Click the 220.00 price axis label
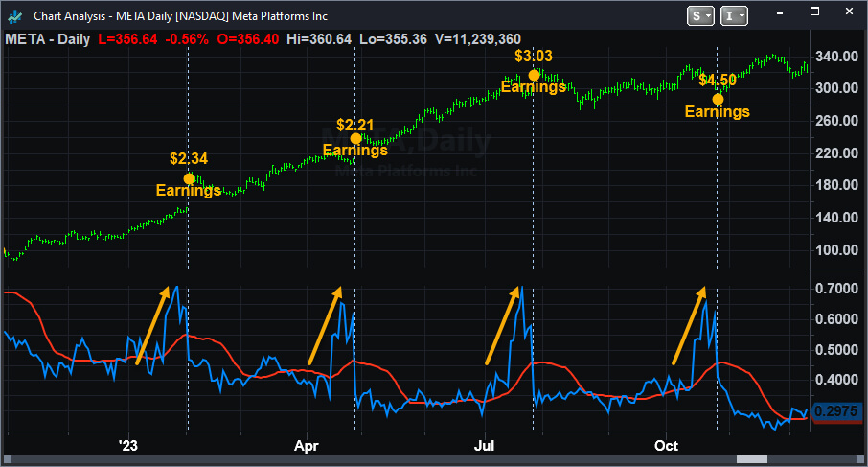868x467 pixels. (836, 152)
